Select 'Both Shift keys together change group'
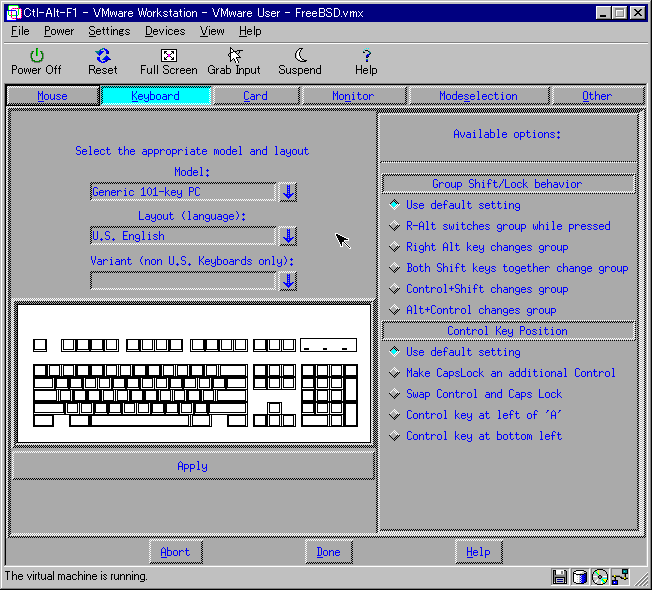The width and height of the screenshot is (652, 590). point(394,268)
